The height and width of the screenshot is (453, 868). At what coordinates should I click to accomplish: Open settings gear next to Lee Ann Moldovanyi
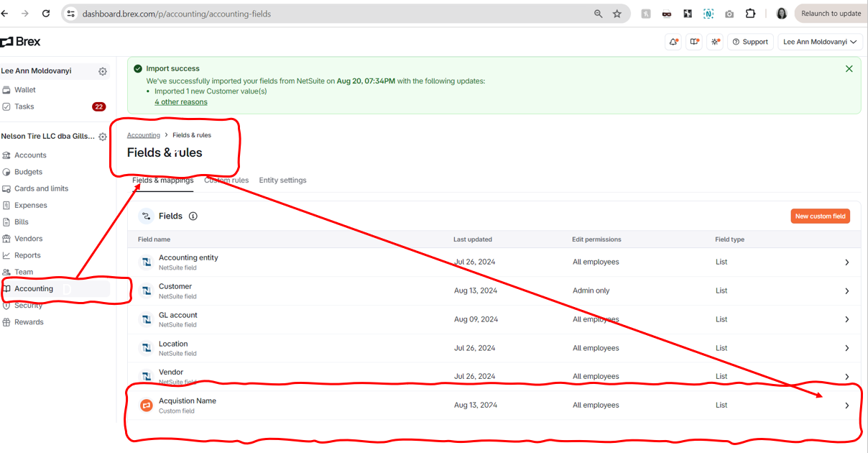coord(103,71)
